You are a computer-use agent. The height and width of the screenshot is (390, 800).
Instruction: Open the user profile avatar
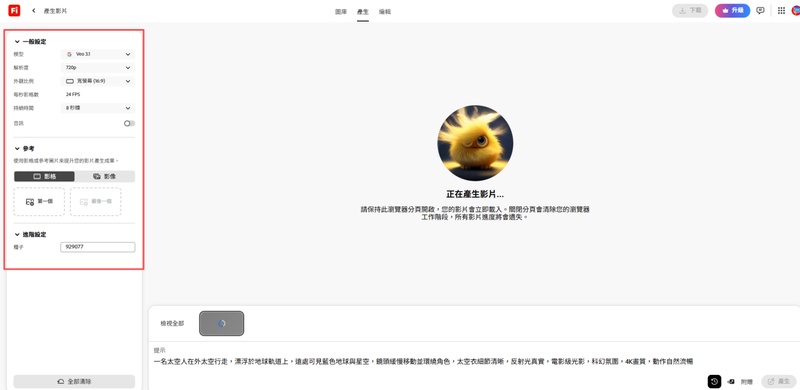796,11
